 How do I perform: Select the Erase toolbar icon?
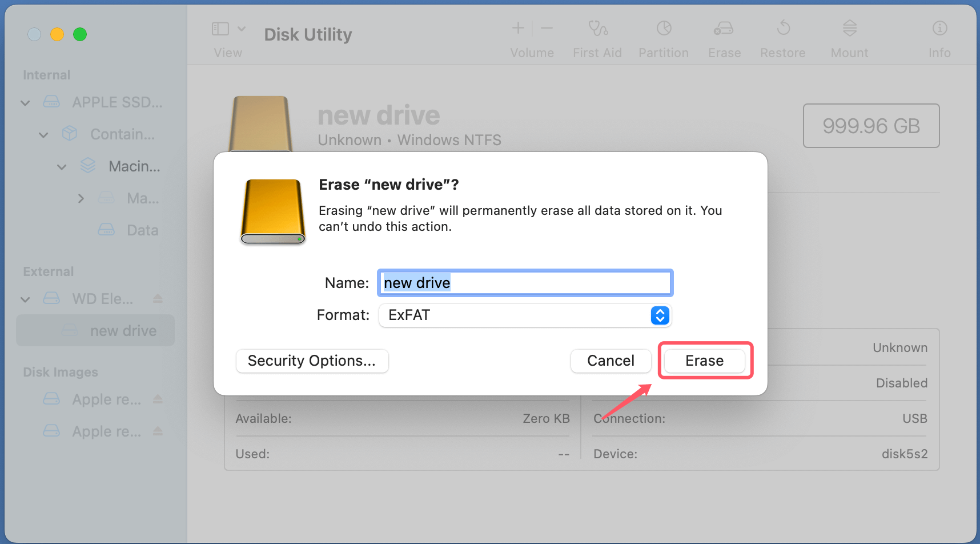tap(724, 34)
